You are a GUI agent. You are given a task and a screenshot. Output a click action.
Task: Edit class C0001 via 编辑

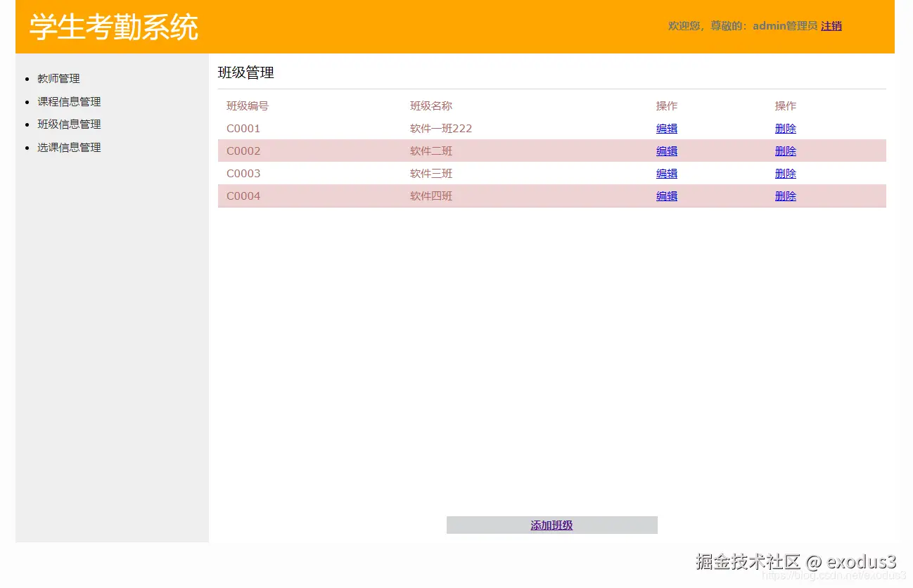tap(667, 129)
